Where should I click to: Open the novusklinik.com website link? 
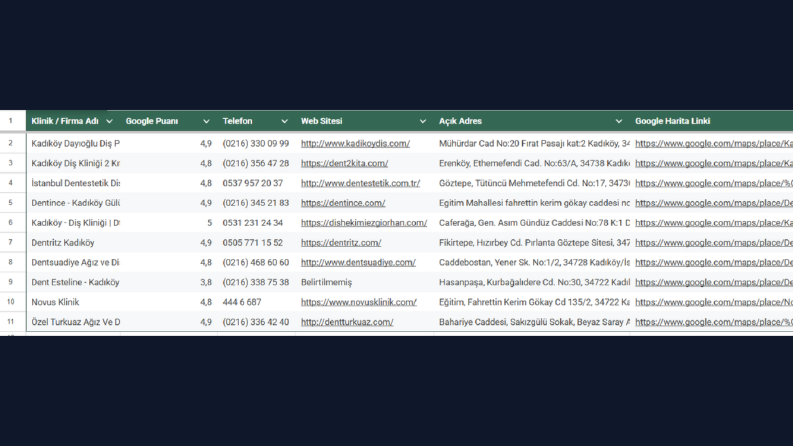pos(359,302)
